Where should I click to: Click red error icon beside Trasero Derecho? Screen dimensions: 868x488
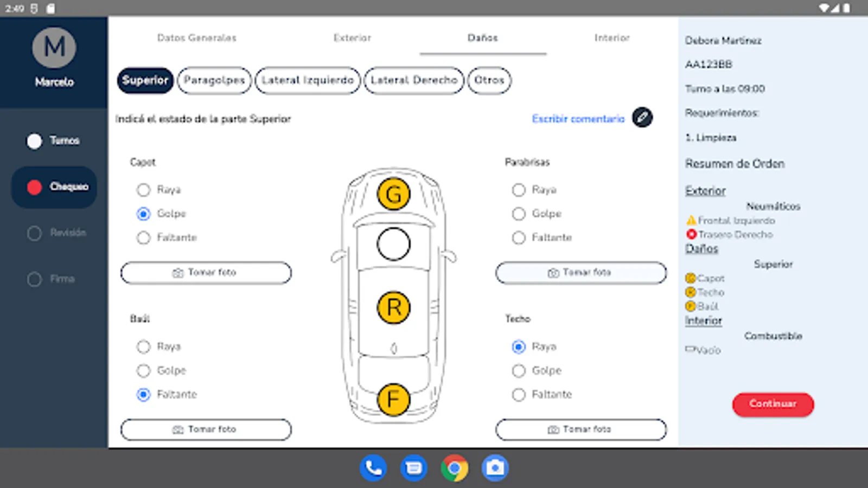tap(691, 234)
